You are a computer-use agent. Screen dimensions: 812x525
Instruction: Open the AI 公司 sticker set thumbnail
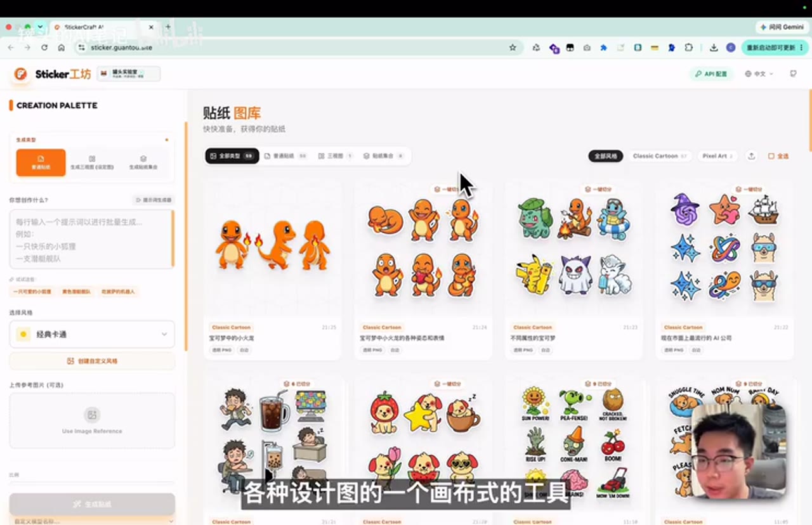coord(724,249)
